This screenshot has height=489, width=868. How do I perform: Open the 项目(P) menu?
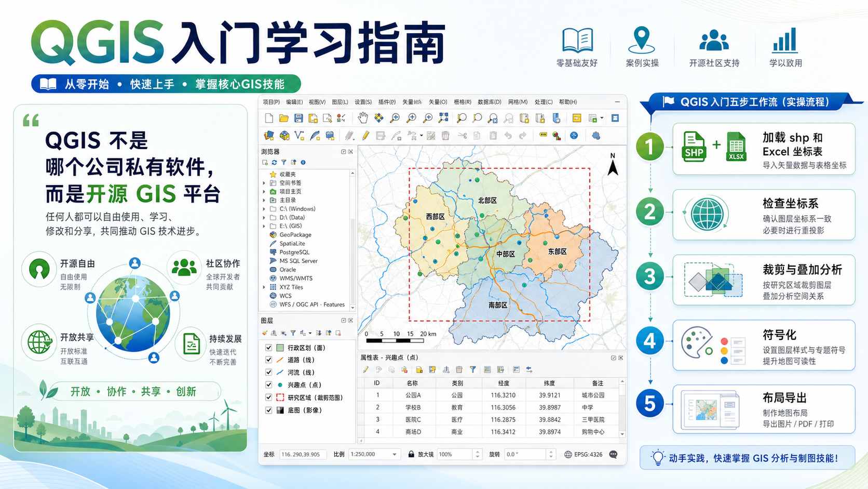point(271,102)
